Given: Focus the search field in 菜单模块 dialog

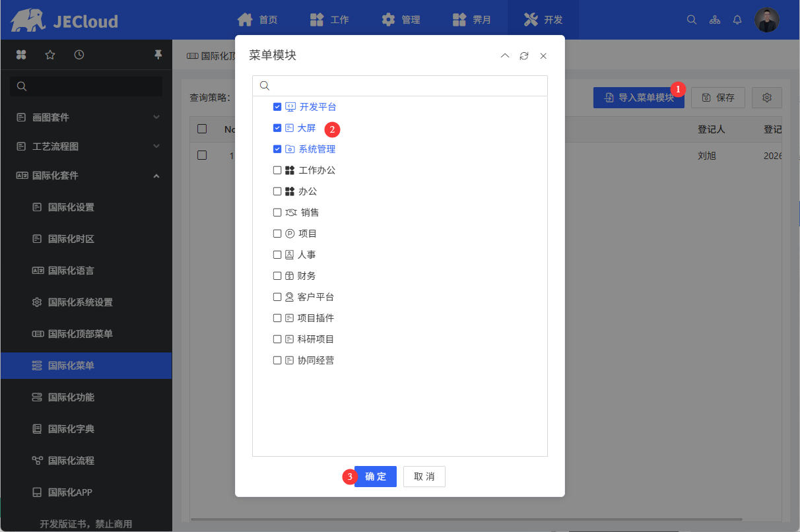Looking at the screenshot, I should pyautogui.click(x=406, y=86).
